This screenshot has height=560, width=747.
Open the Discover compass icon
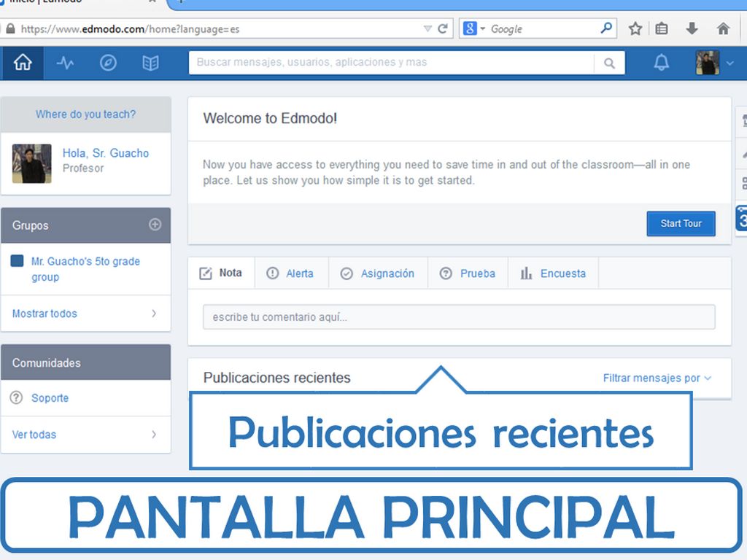coord(108,63)
